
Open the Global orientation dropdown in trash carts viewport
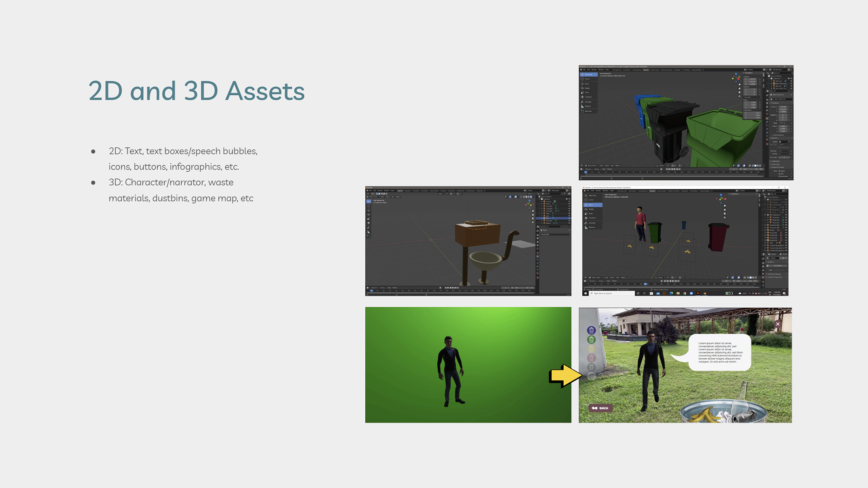[x=661, y=165]
